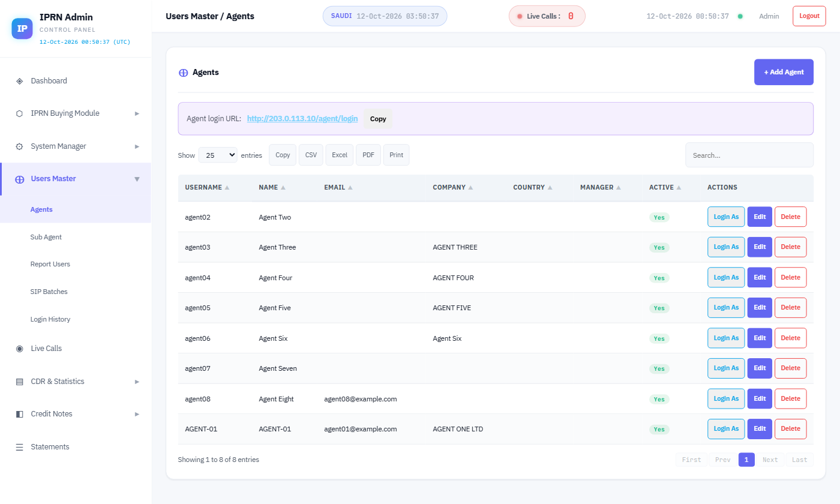Open the agent login URL link
840x504 pixels.
[302, 119]
